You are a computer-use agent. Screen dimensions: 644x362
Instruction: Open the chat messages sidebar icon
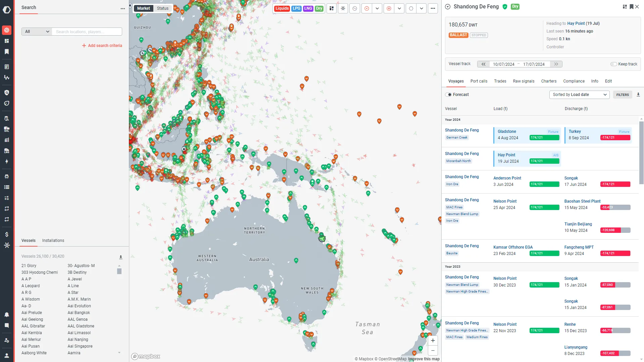[7, 325]
